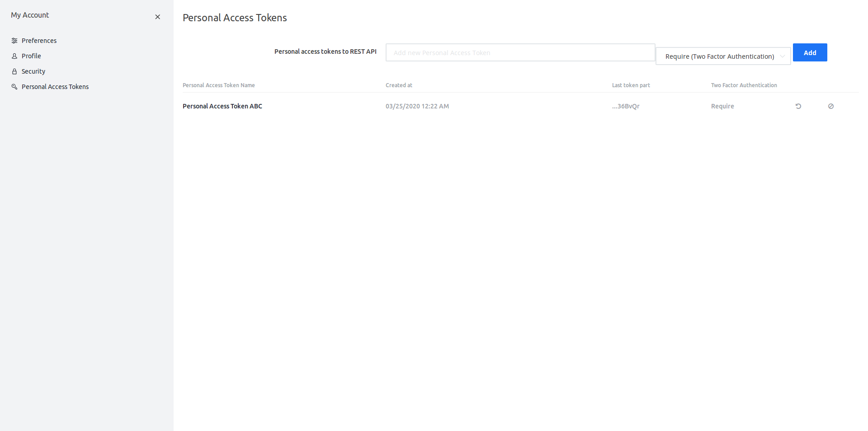
Task: Navigate to the Security section
Action: tap(33, 71)
